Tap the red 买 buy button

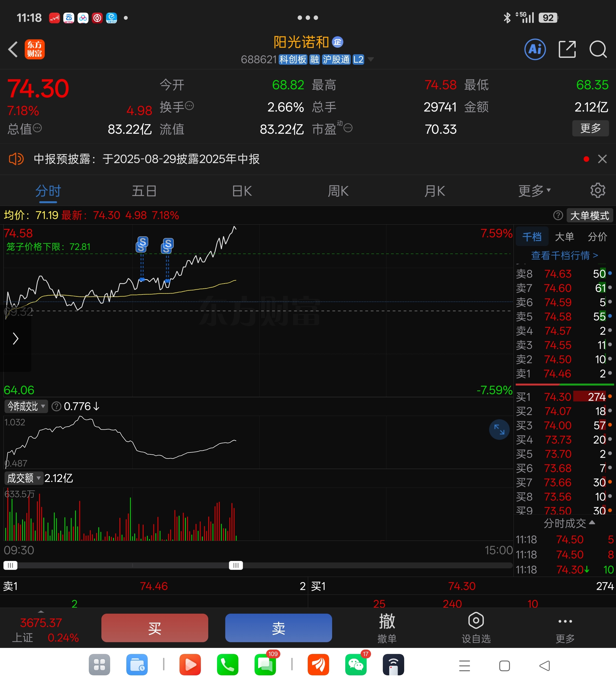[155, 628]
